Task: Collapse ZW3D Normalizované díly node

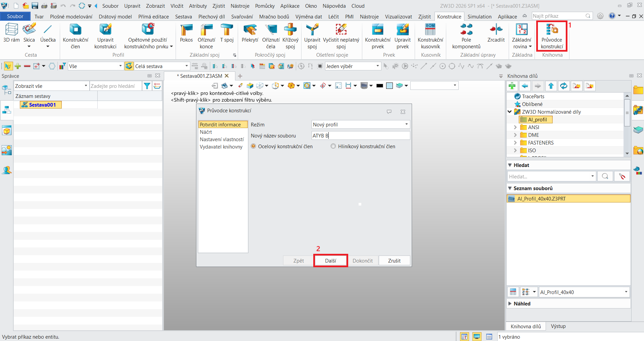Action: 510,112
